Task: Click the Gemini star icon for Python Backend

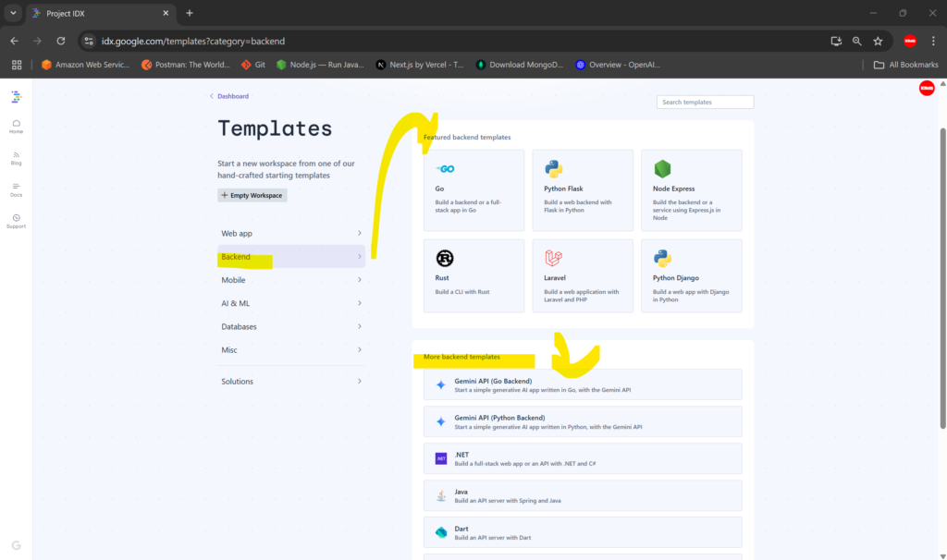Action: [441, 421]
